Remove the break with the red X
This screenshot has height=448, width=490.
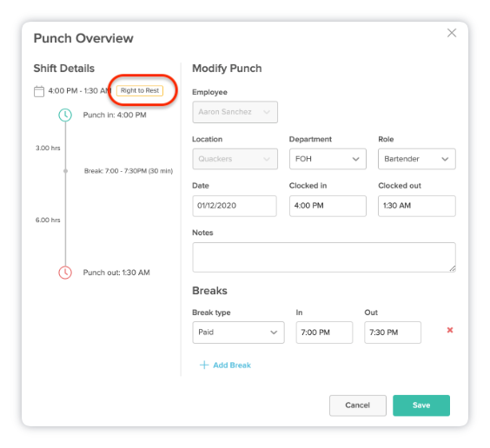450,330
